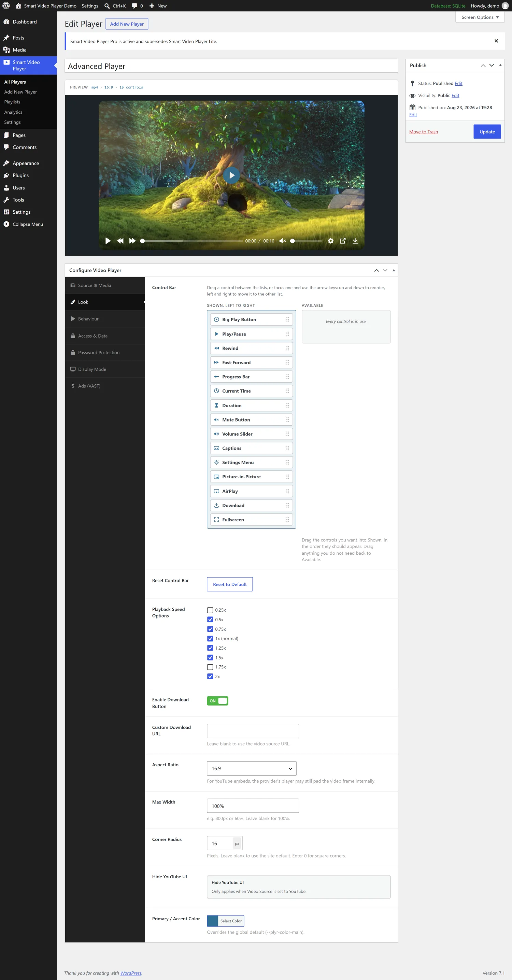Image resolution: width=512 pixels, height=980 pixels.
Task: Dismiss the Smart Video Player Pro notice
Action: pos(496,41)
